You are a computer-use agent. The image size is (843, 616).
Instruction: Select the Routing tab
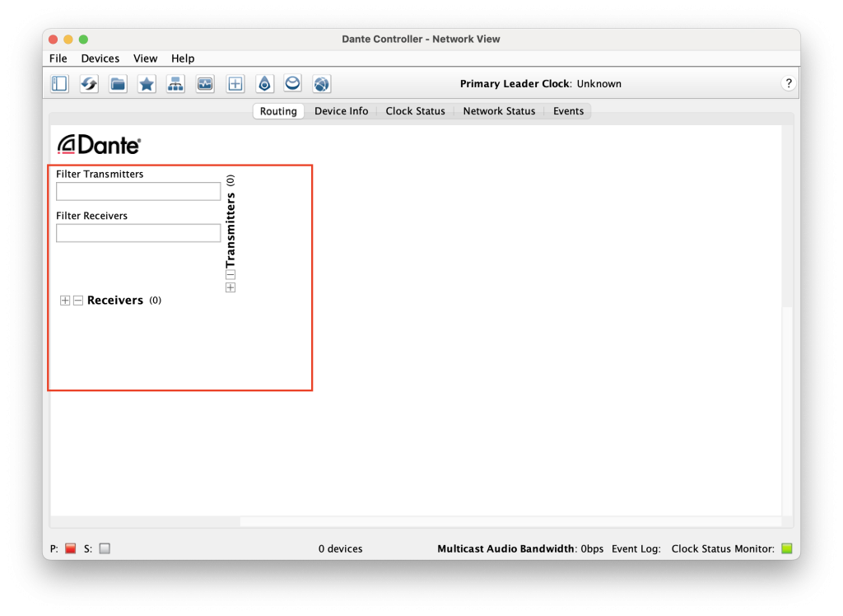click(278, 111)
